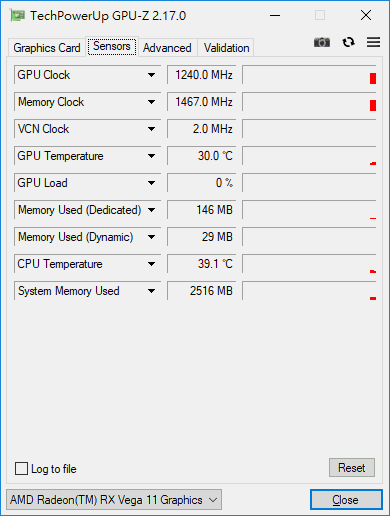Go to the Validation tab
Screen dimensions: 390x516
pyautogui.click(x=226, y=48)
